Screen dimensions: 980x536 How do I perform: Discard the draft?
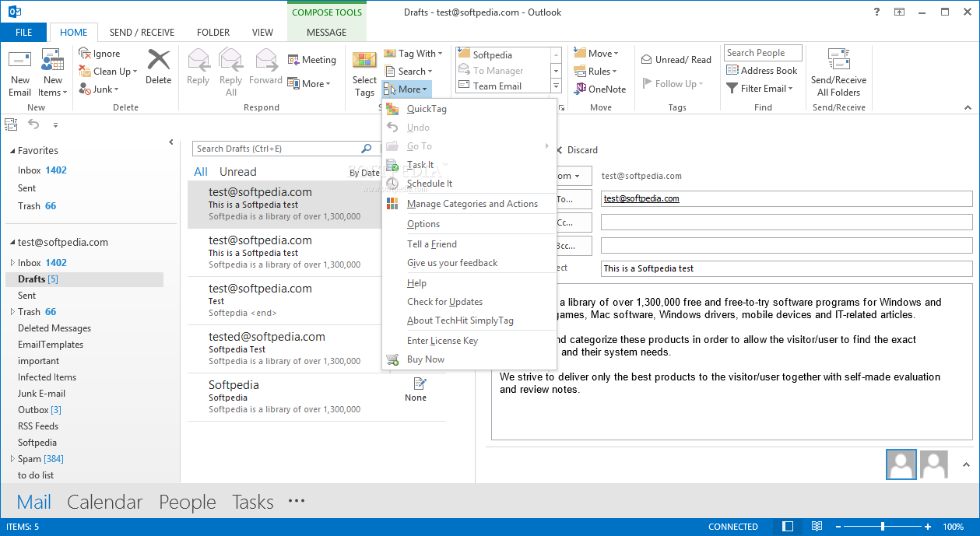click(x=577, y=150)
